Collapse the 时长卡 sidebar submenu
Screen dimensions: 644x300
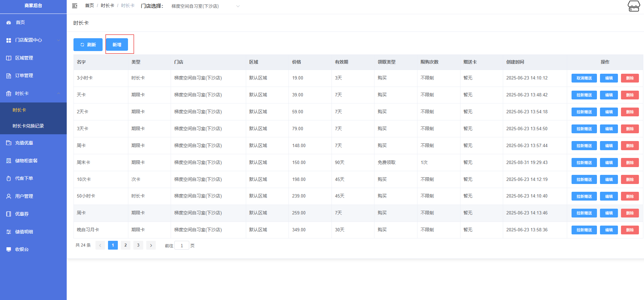coord(59,93)
